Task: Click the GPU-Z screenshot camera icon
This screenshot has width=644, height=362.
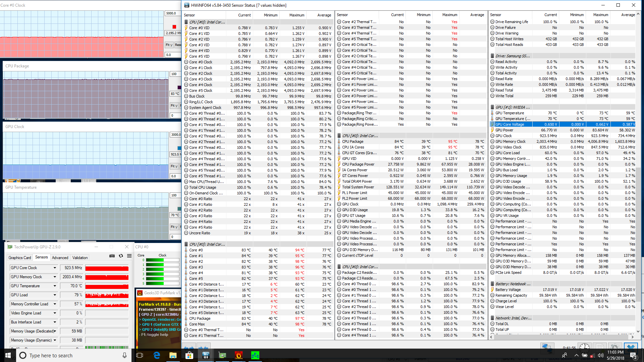Action: pos(112,256)
